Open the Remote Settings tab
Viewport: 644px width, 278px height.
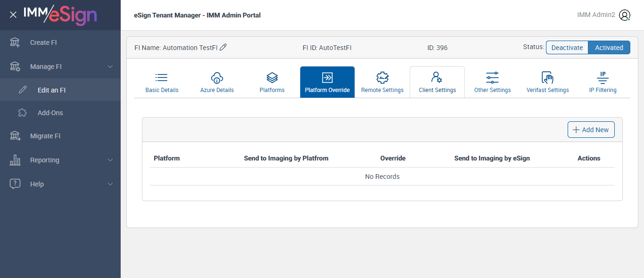point(382,83)
